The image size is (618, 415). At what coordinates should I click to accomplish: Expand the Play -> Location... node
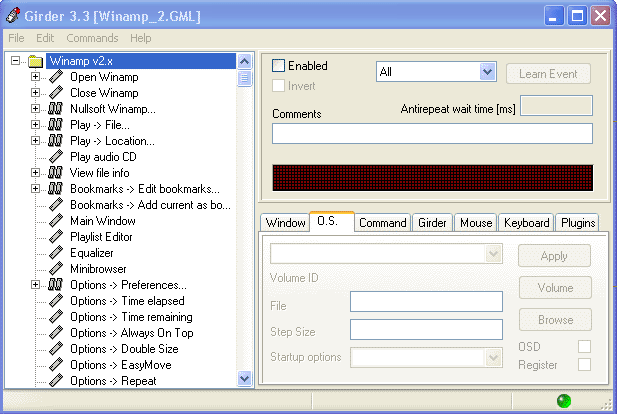click(x=35, y=141)
